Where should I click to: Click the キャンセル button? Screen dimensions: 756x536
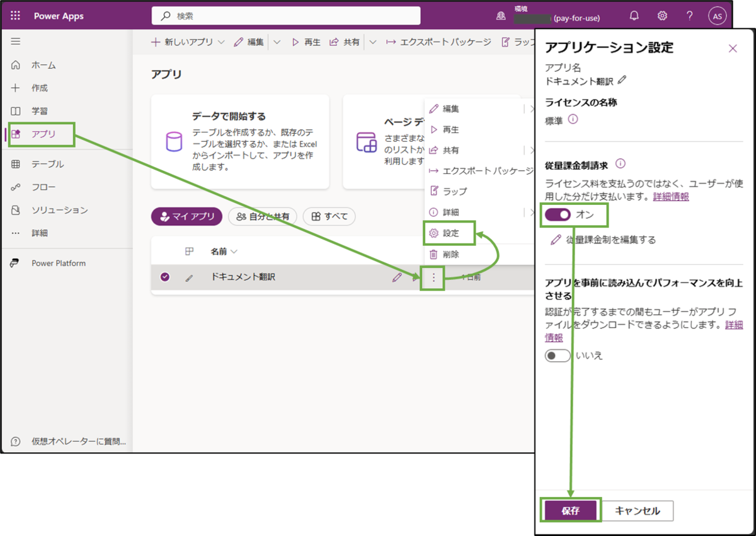pyautogui.click(x=638, y=511)
